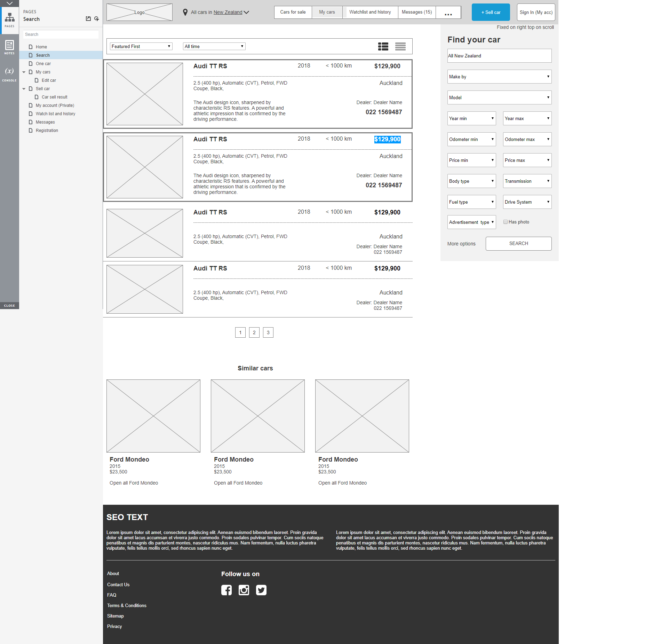Image resolution: width=668 pixels, height=644 pixels.
Task: Click the Twitter icon in the footer
Action: click(x=261, y=590)
